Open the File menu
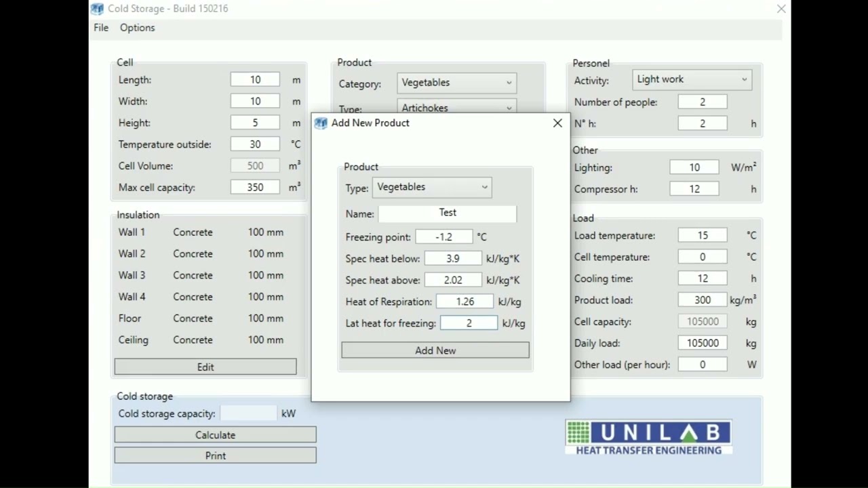 [x=101, y=28]
